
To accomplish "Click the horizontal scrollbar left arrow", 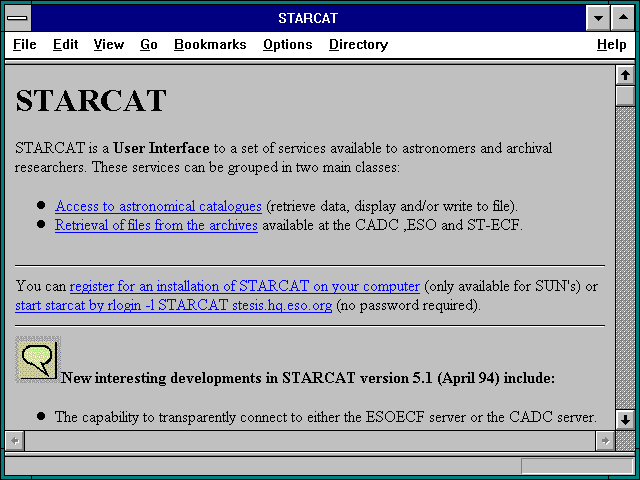I will [15, 441].
